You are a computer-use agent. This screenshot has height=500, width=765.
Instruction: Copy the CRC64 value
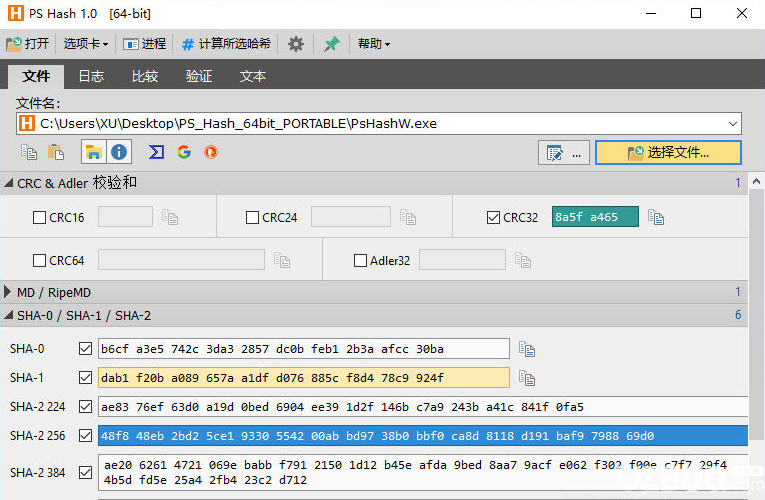pyautogui.click(x=282, y=260)
